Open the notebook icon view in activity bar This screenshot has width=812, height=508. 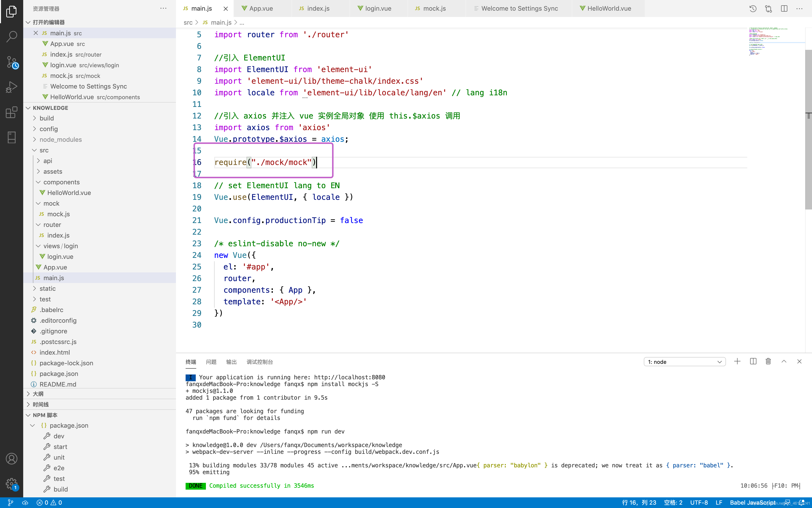[x=11, y=137]
